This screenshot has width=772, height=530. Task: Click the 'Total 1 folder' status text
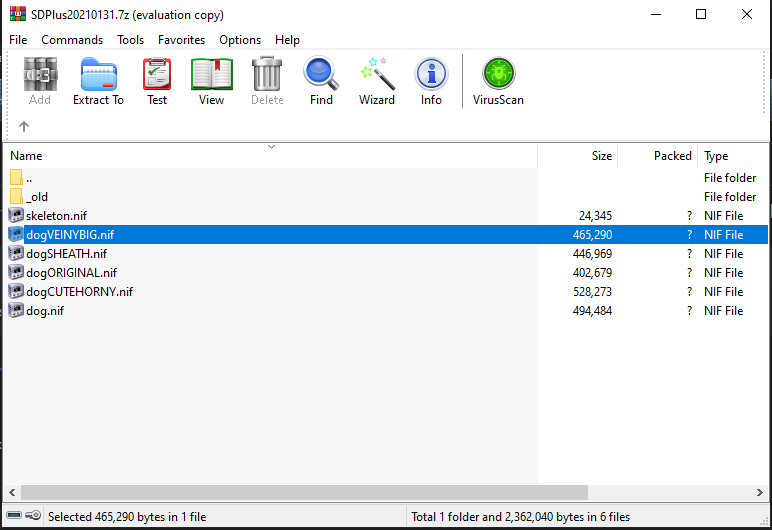[520, 517]
